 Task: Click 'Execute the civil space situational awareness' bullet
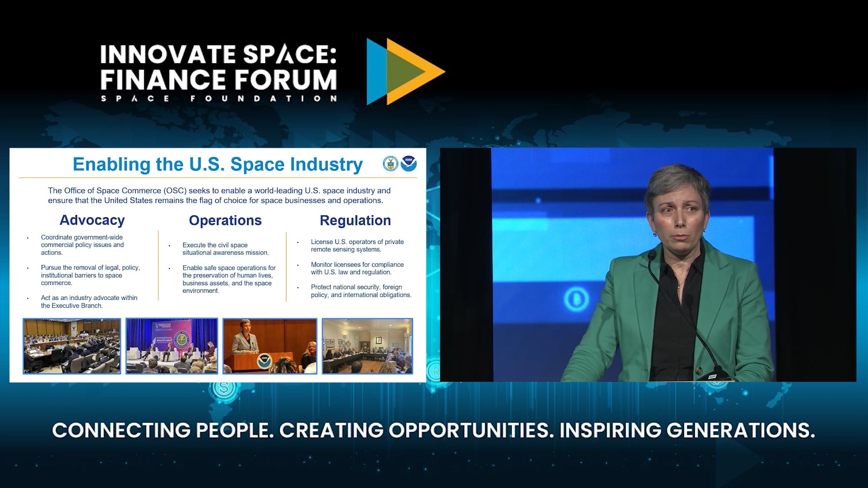tap(226, 249)
